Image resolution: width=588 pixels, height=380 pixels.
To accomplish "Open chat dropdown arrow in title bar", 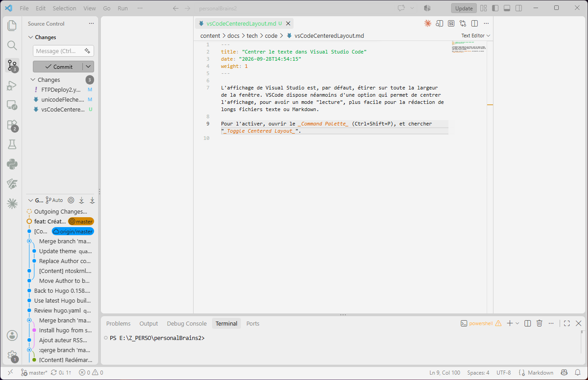I will click(412, 8).
